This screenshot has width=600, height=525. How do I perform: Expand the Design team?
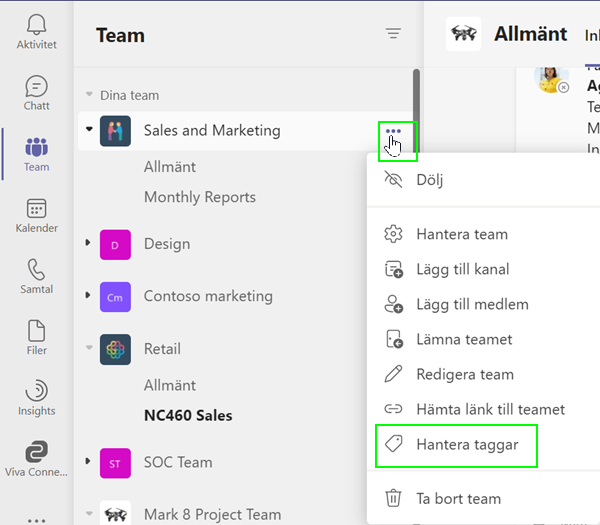(88, 243)
